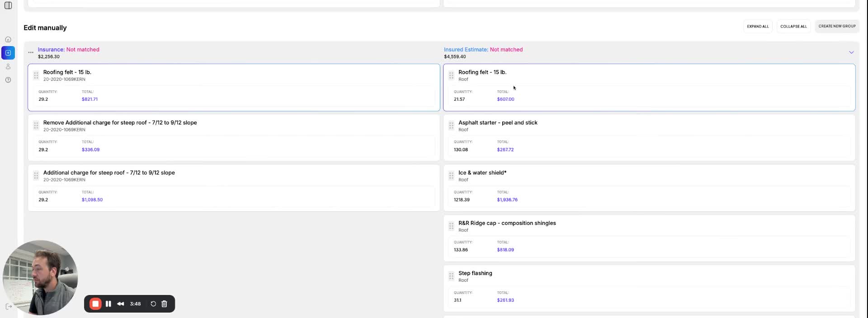The height and width of the screenshot is (318, 868).
Task: Click quantity 21.57 on estimate Roofing felt
Action: point(459,99)
